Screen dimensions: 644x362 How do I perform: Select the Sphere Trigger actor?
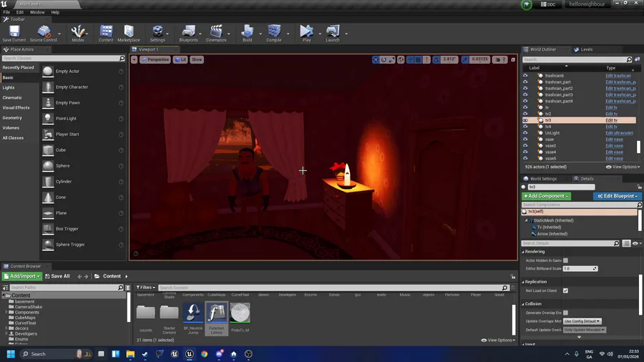pos(83,245)
